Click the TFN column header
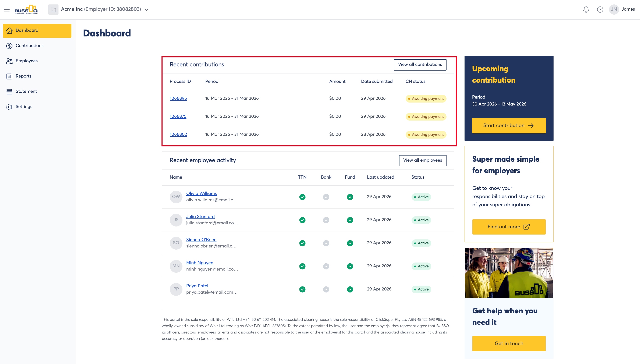This screenshot has width=640, height=364. pyautogui.click(x=302, y=177)
